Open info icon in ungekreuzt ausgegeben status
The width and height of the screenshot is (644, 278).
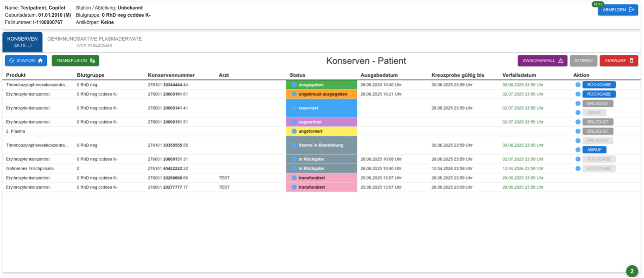coord(294,94)
